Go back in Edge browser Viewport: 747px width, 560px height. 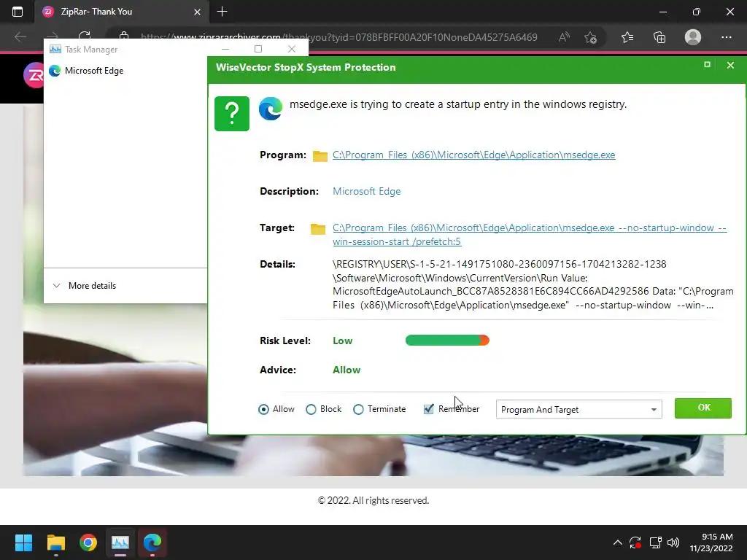[x=20, y=36]
